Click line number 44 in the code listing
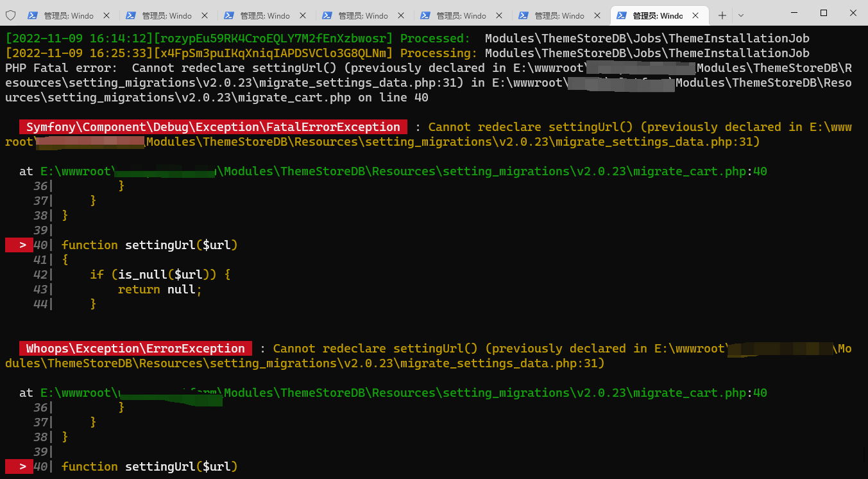This screenshot has width=868, height=479. [40, 304]
